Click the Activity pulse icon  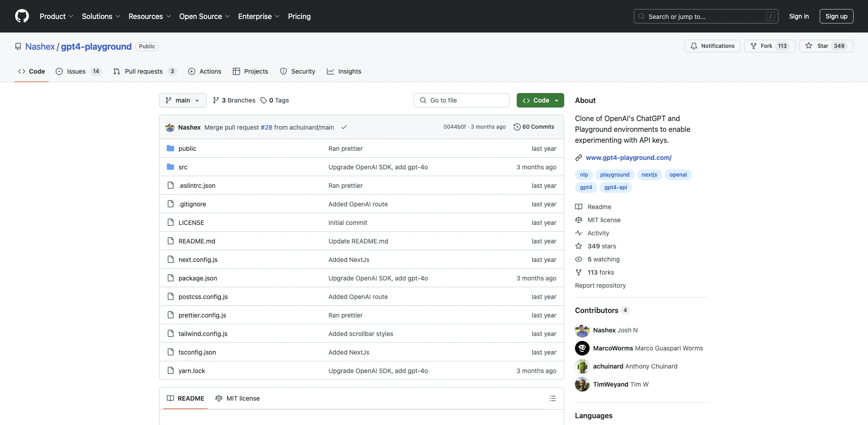[x=579, y=233]
